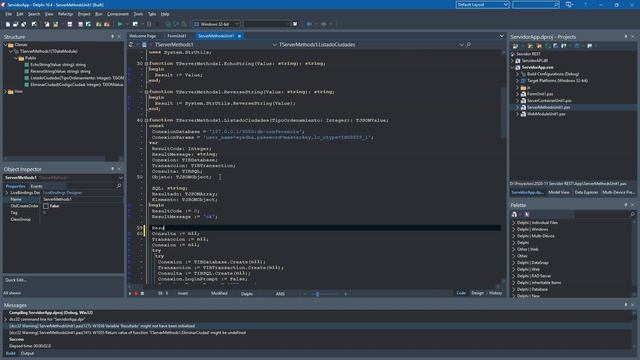Click the desktop layout icon in title bar
The width and height of the screenshot is (640, 360).
pos(569,4)
